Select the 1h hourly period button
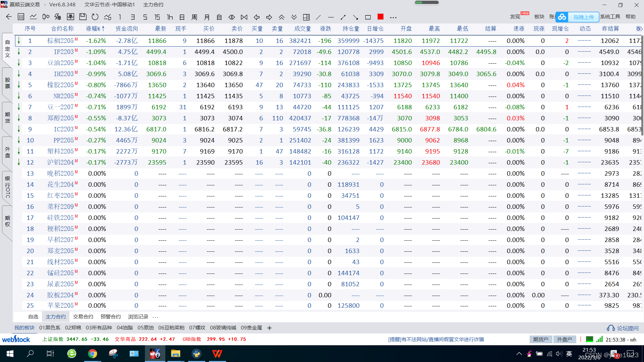The width and height of the screenshot is (644, 362). point(170,17)
